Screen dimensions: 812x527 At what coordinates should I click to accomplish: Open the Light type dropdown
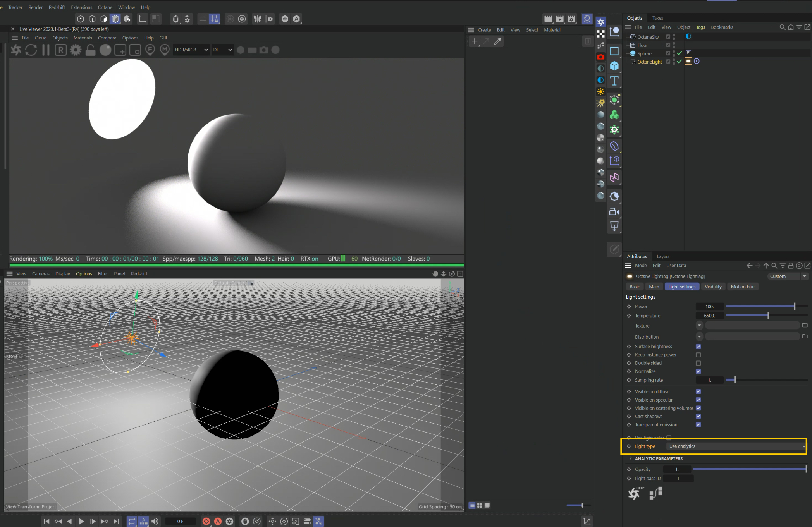[736, 446]
